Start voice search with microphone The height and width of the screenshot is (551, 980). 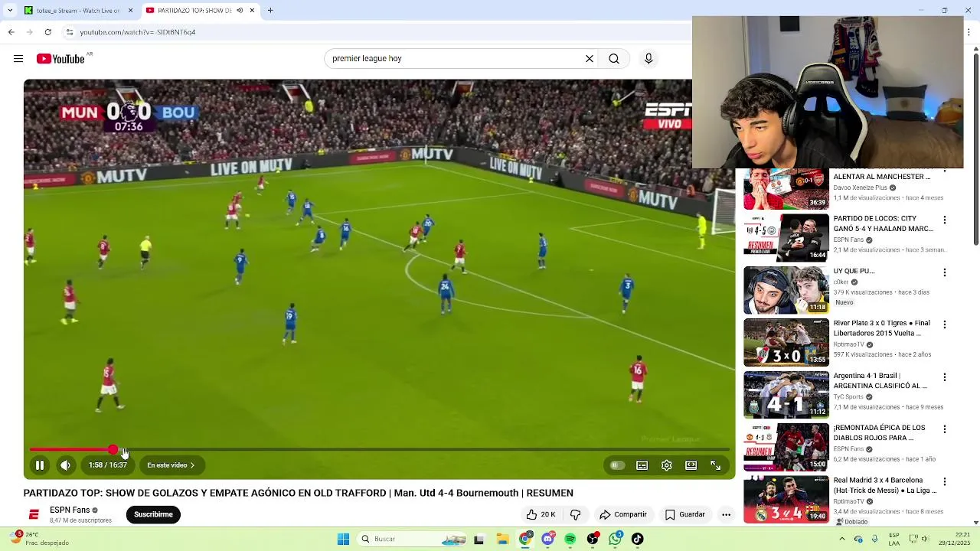pos(648,59)
